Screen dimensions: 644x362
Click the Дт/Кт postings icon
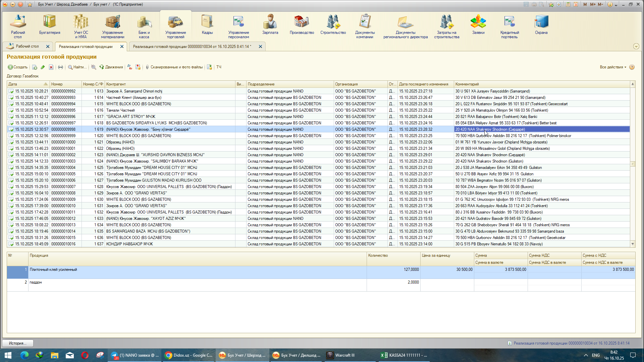click(130, 67)
